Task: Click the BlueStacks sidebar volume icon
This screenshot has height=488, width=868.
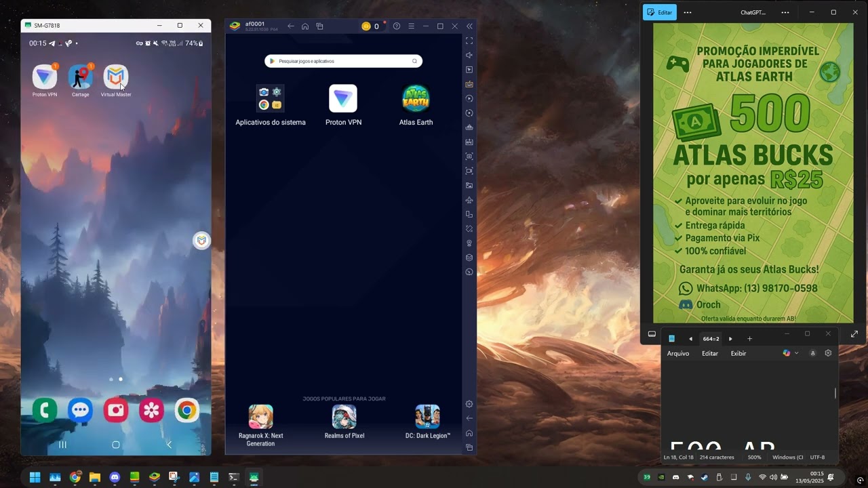Action: pos(469,55)
